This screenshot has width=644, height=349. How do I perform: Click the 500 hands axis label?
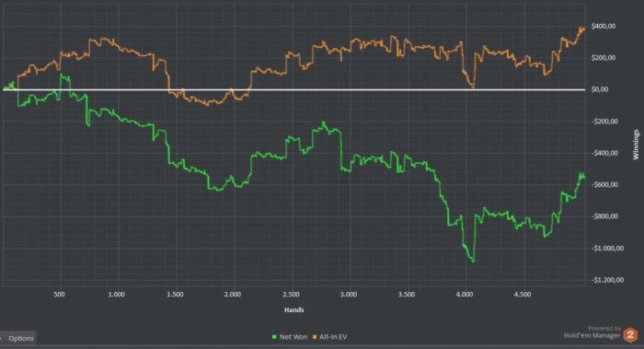coord(59,295)
